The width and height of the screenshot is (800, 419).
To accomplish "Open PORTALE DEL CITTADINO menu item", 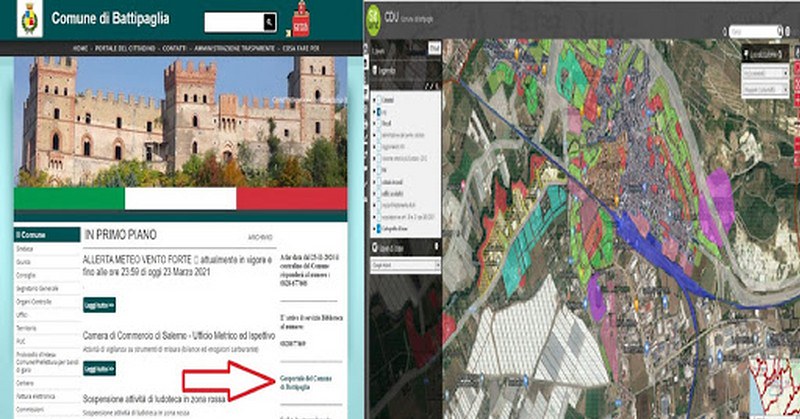I will (125, 48).
